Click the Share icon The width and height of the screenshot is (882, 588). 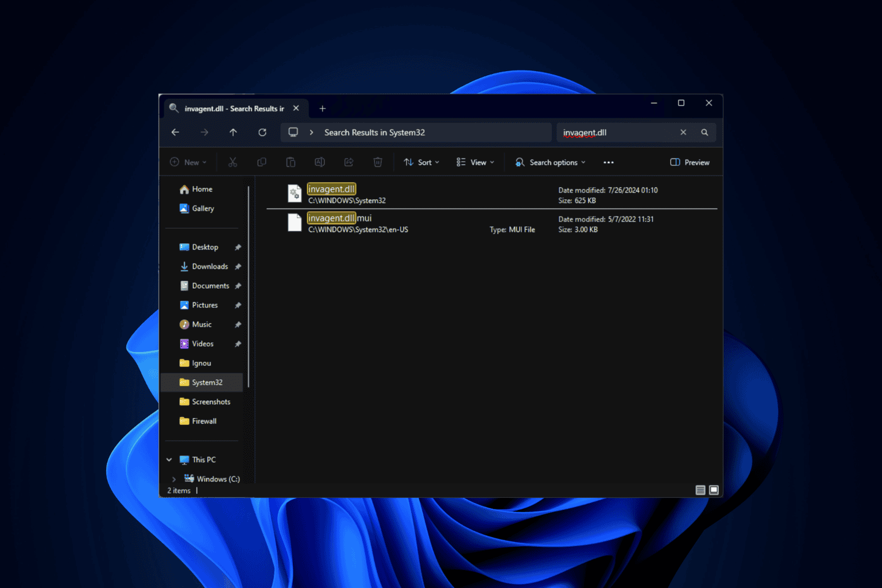(349, 163)
